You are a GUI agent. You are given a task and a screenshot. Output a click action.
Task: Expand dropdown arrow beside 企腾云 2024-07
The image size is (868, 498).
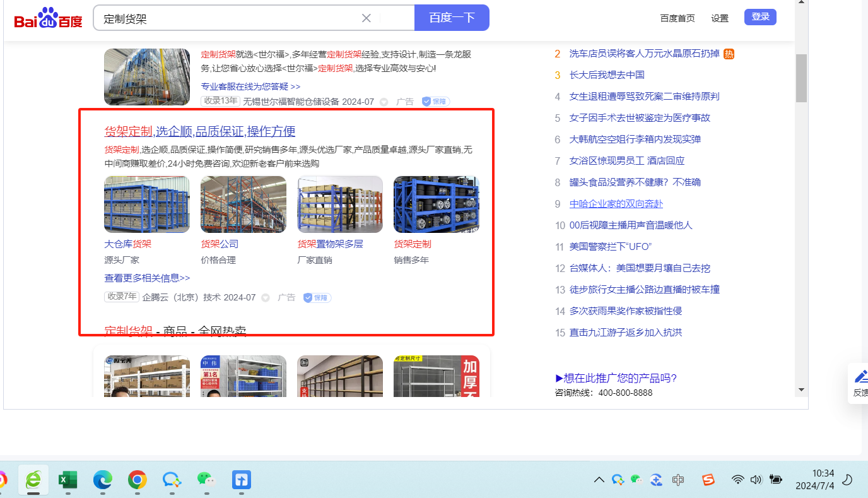266,298
